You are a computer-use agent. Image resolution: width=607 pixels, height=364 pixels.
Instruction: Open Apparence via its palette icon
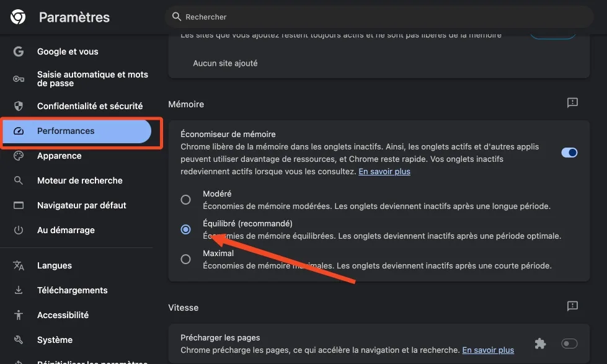click(x=19, y=155)
